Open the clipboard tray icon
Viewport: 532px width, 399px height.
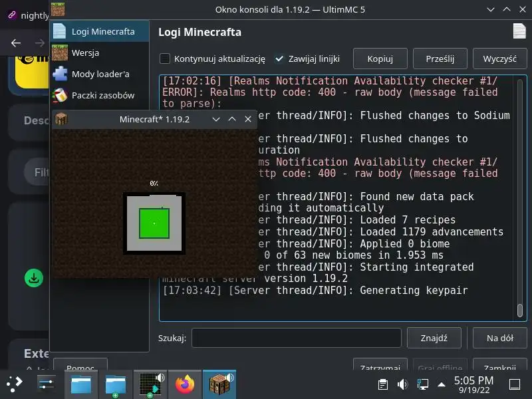pos(383,384)
